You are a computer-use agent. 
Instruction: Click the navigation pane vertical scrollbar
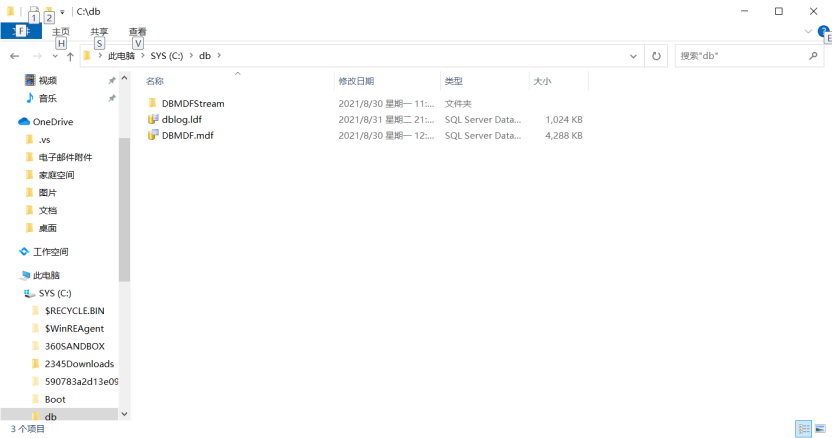tap(124, 210)
